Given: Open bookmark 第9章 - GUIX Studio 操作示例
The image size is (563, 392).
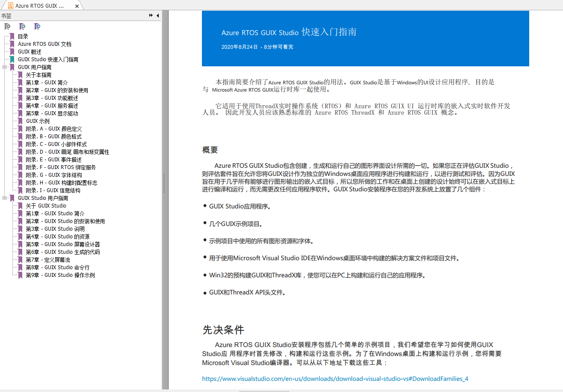Looking at the screenshot, I should point(60,275).
